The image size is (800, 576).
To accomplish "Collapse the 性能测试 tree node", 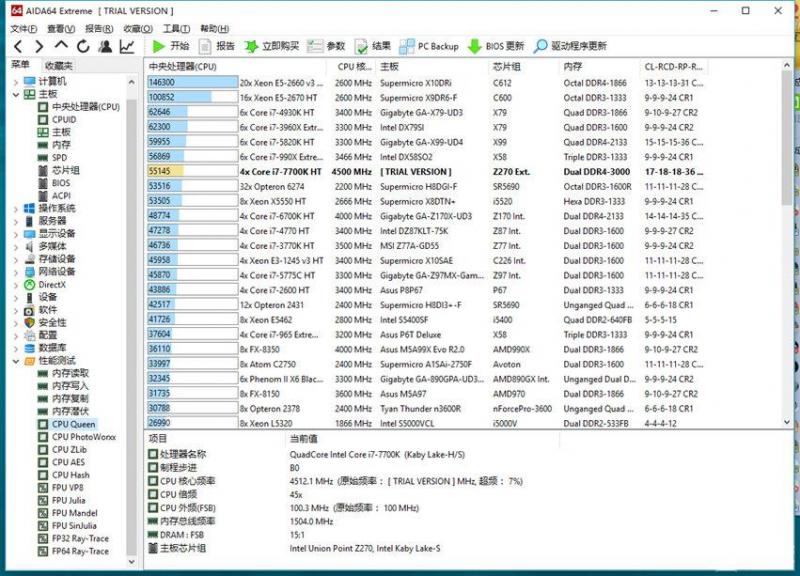I will [x=16, y=361].
